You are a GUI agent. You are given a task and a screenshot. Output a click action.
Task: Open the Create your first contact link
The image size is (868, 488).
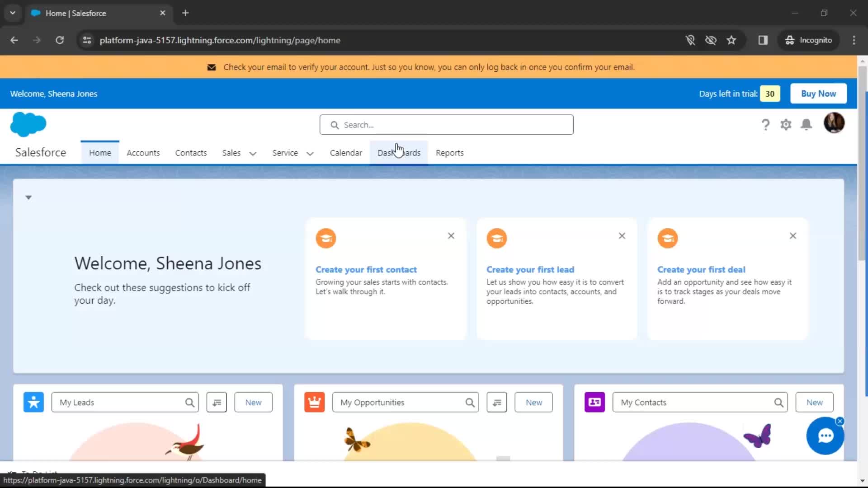366,270
